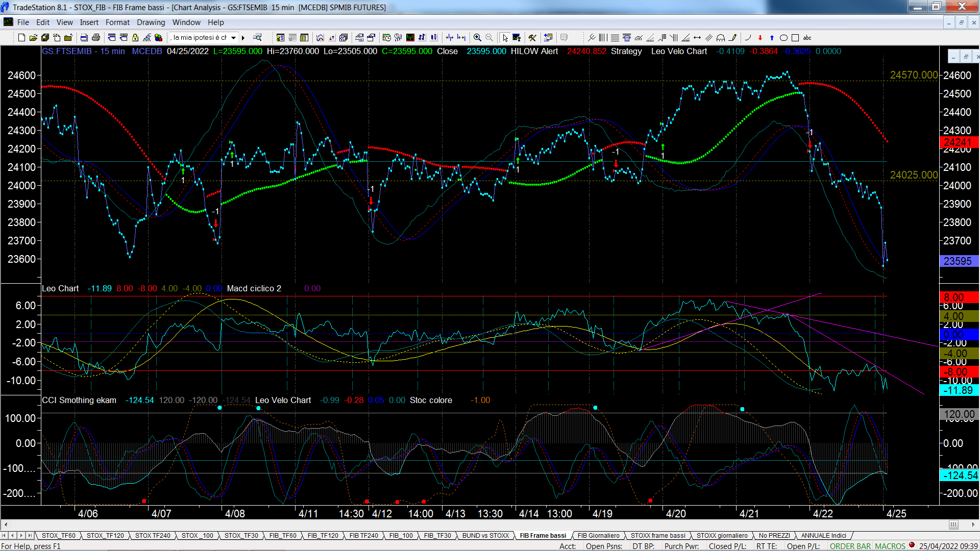Image resolution: width=980 pixels, height=551 pixels.
Task: Switch to the BUND vs STOXX tab
Action: pos(485,536)
